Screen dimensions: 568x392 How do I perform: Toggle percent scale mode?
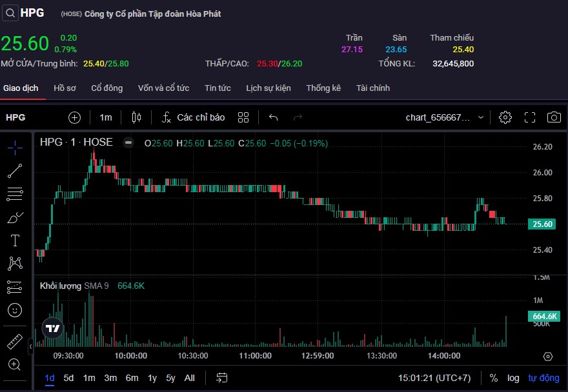[x=493, y=378]
